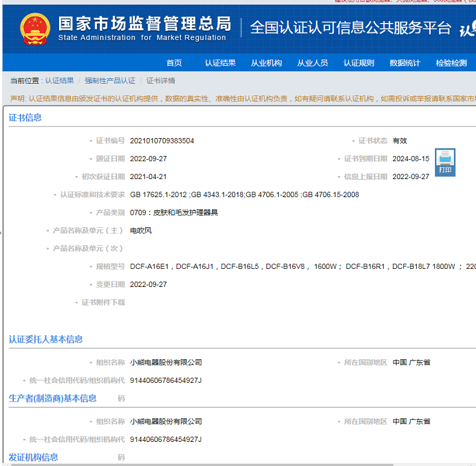The width and height of the screenshot is (476, 466).
Task: Open the 认证规则 nav menu
Action: pos(359,63)
